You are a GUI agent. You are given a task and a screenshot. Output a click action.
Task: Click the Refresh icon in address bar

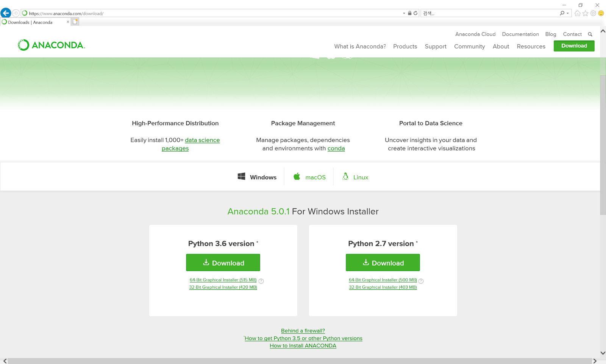415,13
